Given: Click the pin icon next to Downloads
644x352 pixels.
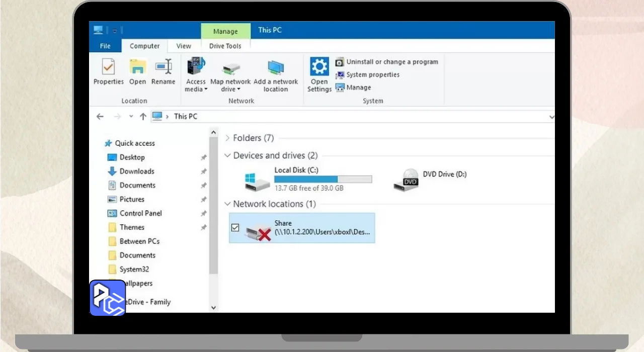Looking at the screenshot, I should (203, 171).
